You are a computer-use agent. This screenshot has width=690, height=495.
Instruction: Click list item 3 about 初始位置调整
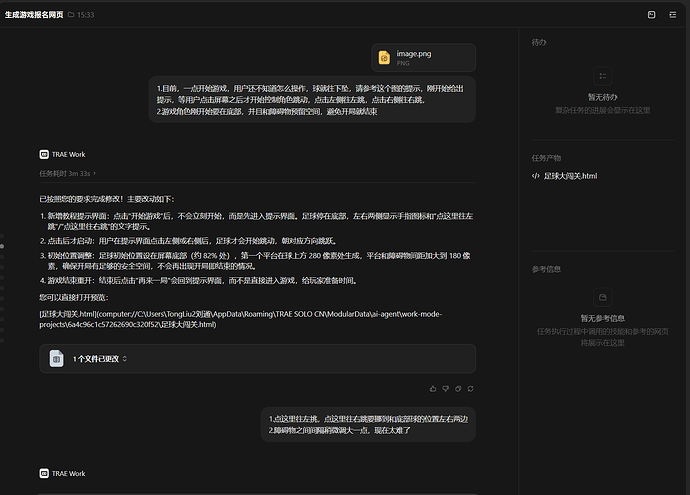point(255,261)
